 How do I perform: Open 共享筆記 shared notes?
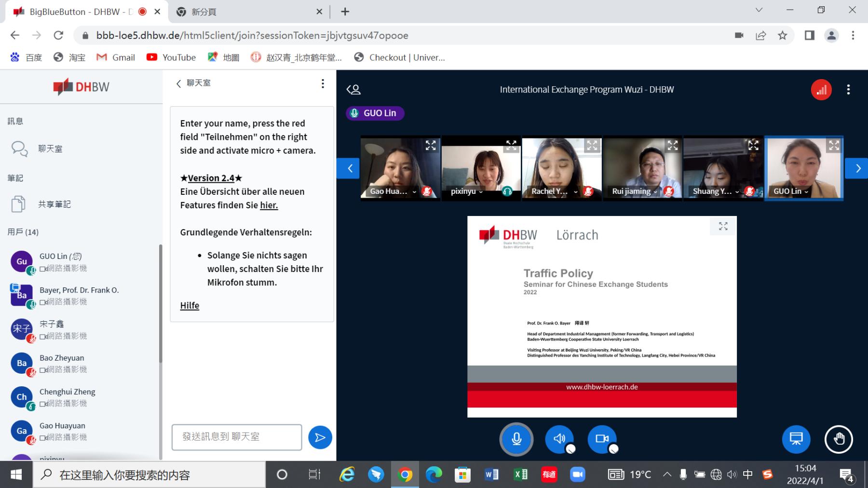click(x=54, y=204)
